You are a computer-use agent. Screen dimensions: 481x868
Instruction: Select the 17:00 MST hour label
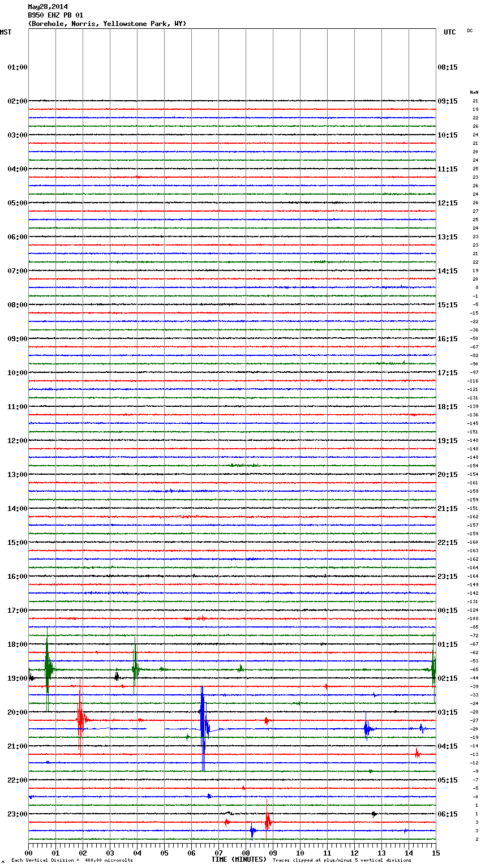(x=18, y=611)
